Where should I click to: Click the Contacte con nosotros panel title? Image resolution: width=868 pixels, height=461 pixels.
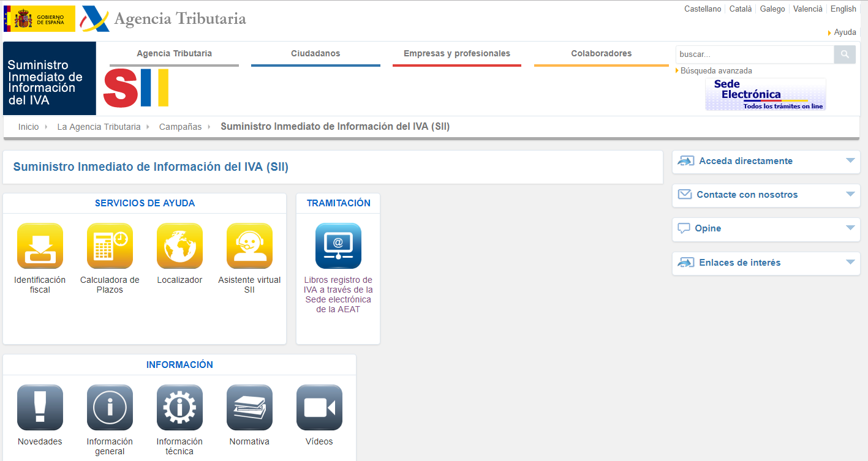tap(747, 195)
